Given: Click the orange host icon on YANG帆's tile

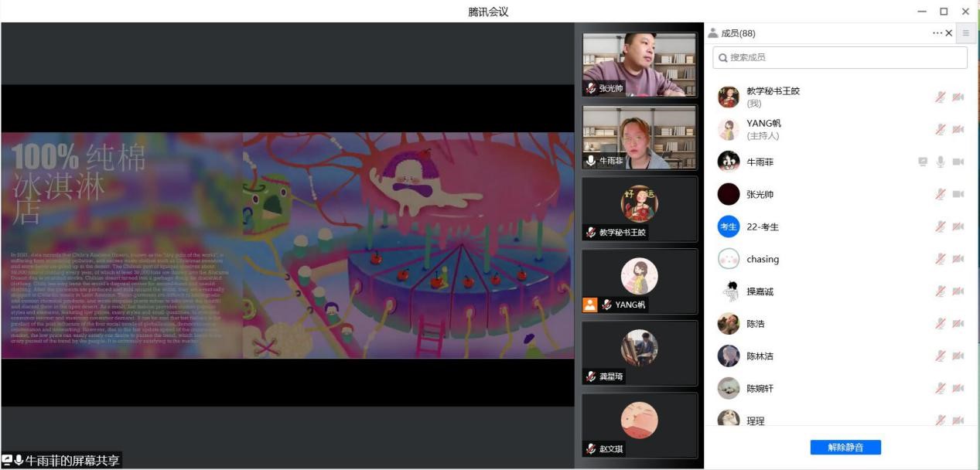Looking at the screenshot, I should click(x=590, y=305).
